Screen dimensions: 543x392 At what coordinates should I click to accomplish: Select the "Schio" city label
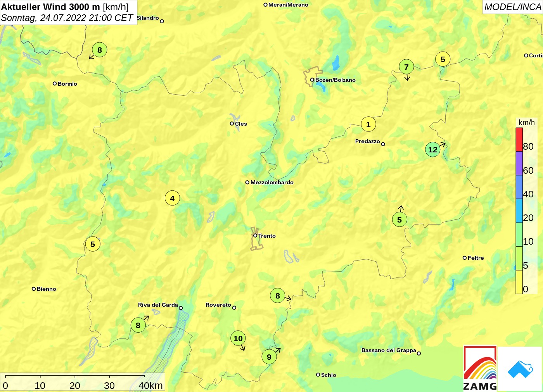pos(329,375)
